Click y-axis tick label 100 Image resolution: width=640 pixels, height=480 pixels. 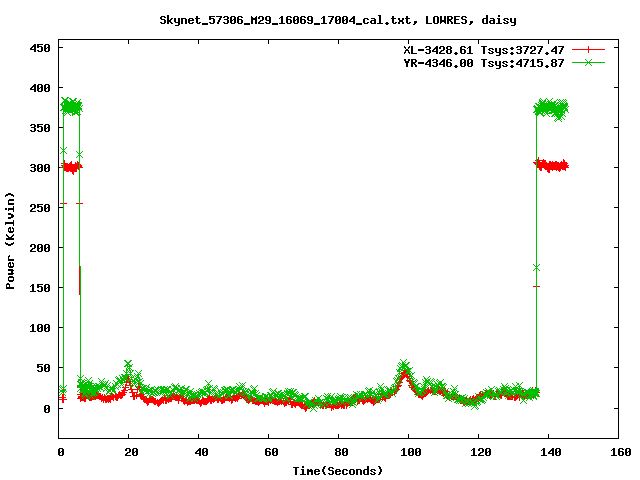click(x=40, y=328)
